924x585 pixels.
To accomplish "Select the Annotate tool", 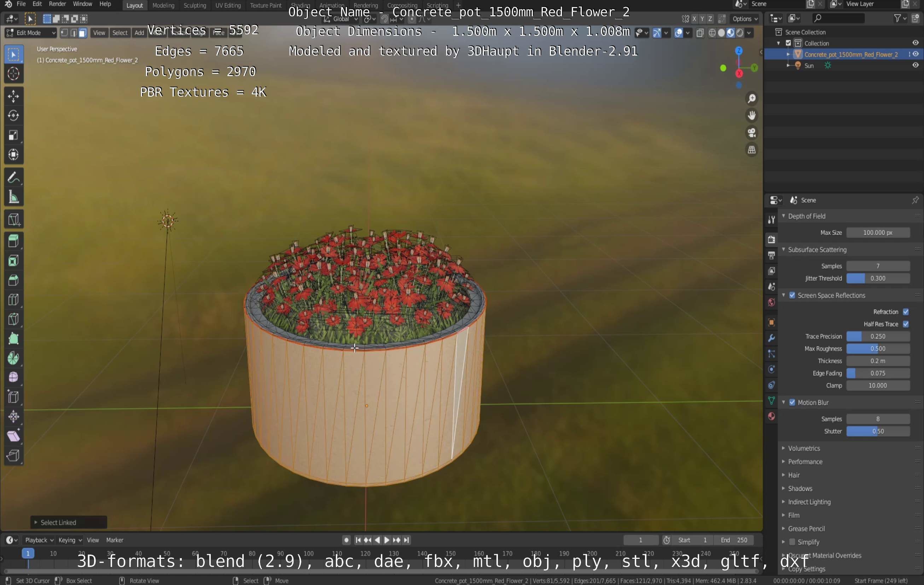I will (x=13, y=177).
